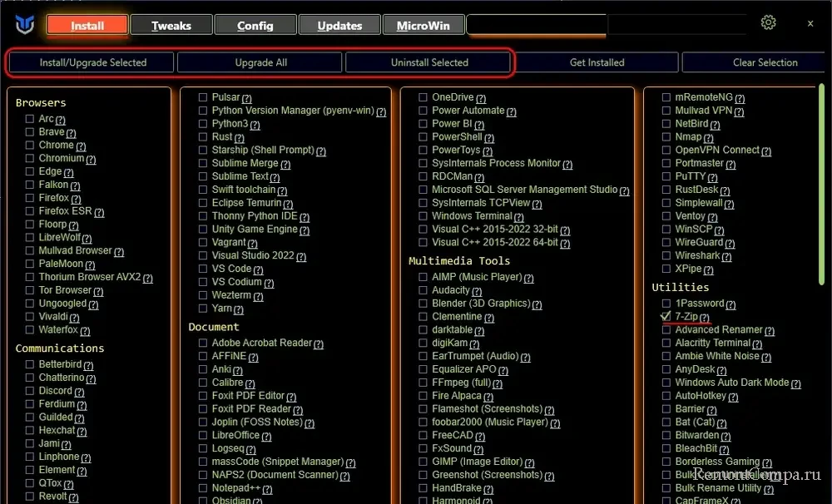This screenshot has height=504, width=832.
Task: Select the PowerToys checkbox
Action: tap(423, 150)
